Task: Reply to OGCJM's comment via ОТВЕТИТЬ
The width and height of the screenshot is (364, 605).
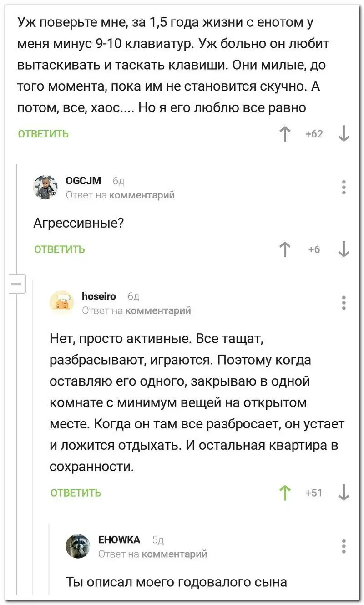Action: tap(60, 249)
